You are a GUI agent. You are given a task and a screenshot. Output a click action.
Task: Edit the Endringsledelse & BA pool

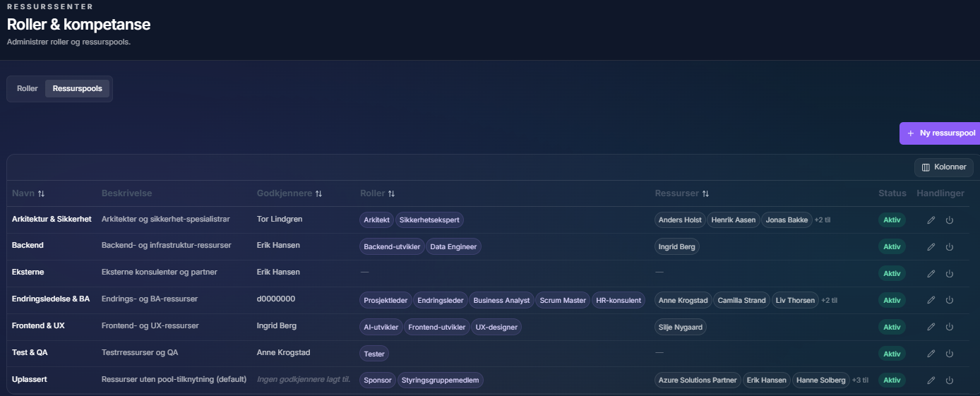coord(931,300)
